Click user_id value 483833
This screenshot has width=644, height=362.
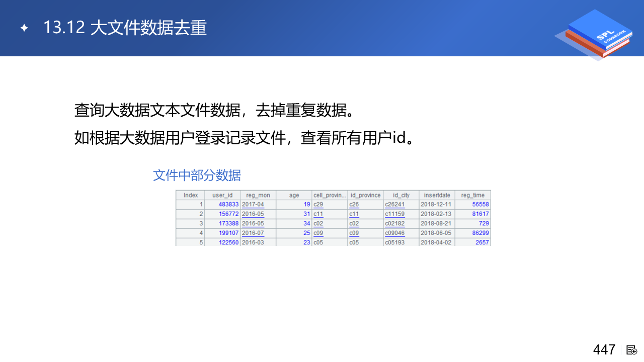[x=228, y=205]
